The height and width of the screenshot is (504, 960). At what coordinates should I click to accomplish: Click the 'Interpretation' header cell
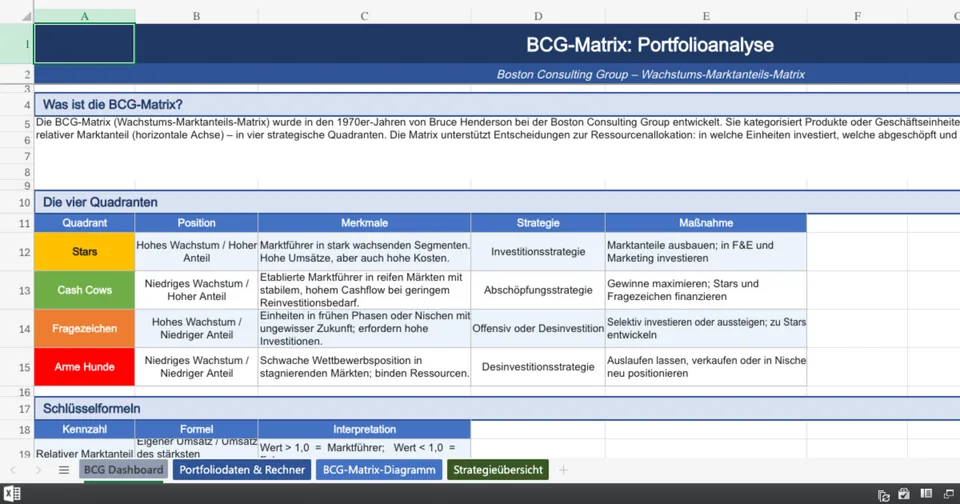pyautogui.click(x=364, y=429)
